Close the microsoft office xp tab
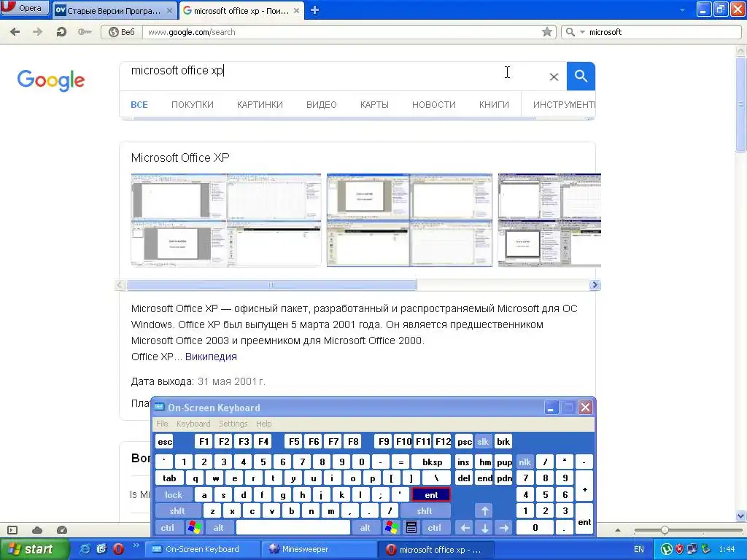The width and height of the screenshot is (747, 560). 296,10
